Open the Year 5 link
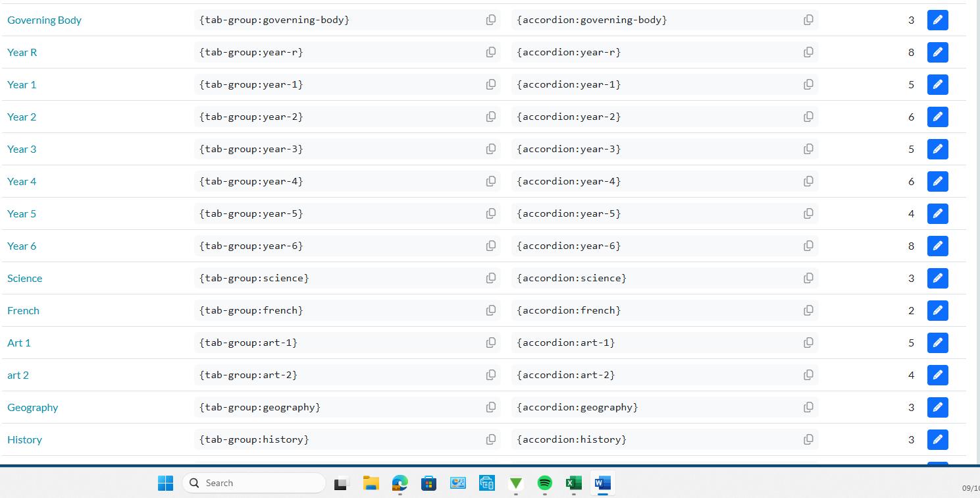980x498 pixels. click(x=22, y=213)
